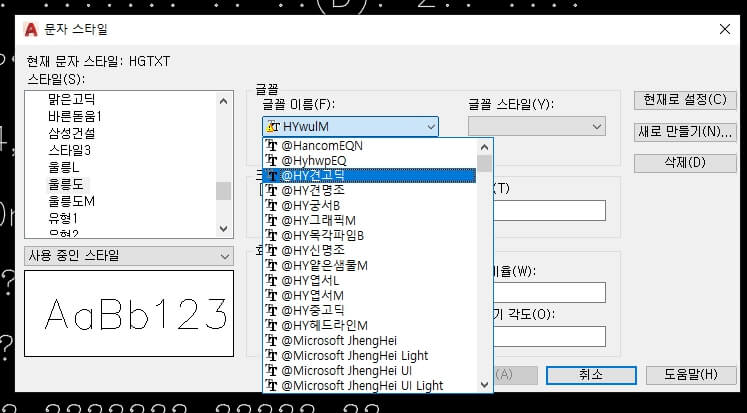Click the AaBb123 preview pane
This screenshot has width=747, height=413.
coord(129,313)
